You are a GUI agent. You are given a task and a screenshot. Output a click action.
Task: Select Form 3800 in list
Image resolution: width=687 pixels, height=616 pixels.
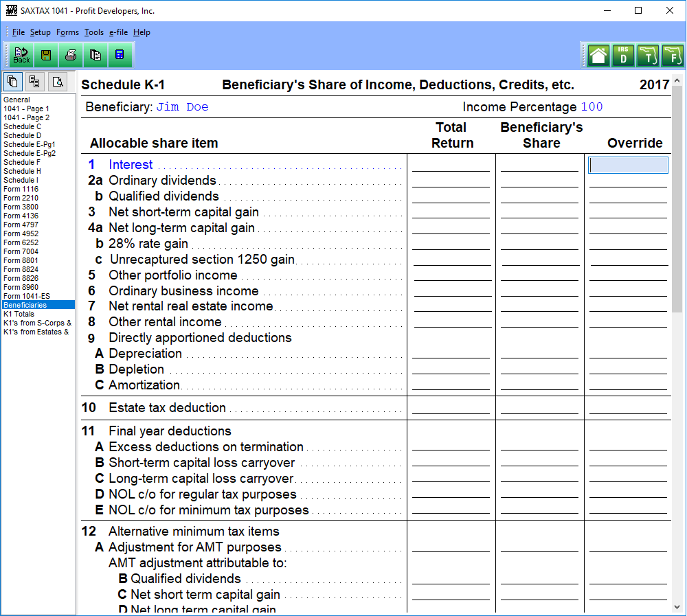click(38, 207)
